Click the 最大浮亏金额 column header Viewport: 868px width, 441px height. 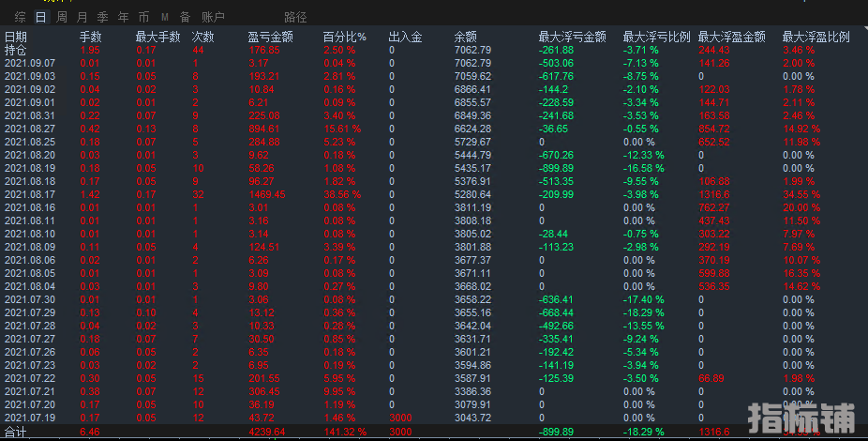[572, 38]
